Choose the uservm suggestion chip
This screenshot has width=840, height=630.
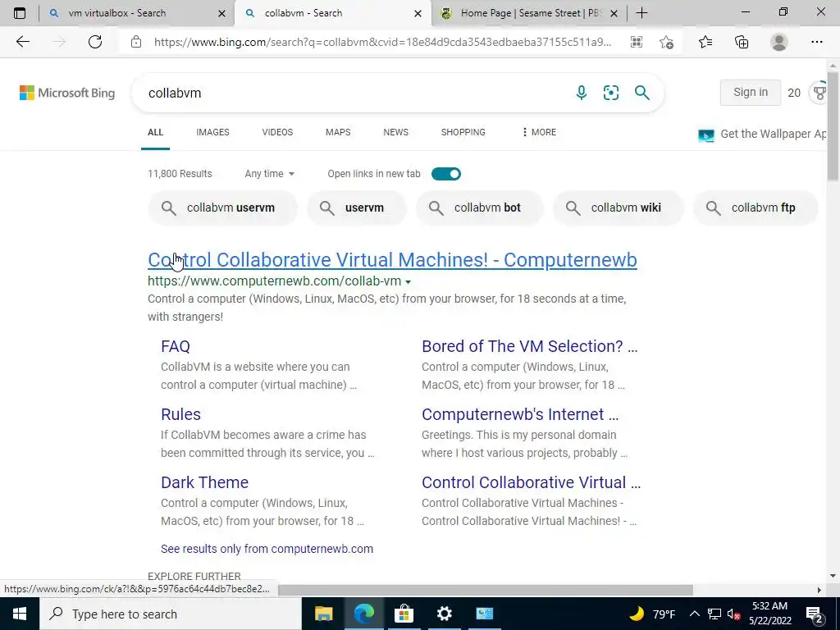(x=357, y=208)
